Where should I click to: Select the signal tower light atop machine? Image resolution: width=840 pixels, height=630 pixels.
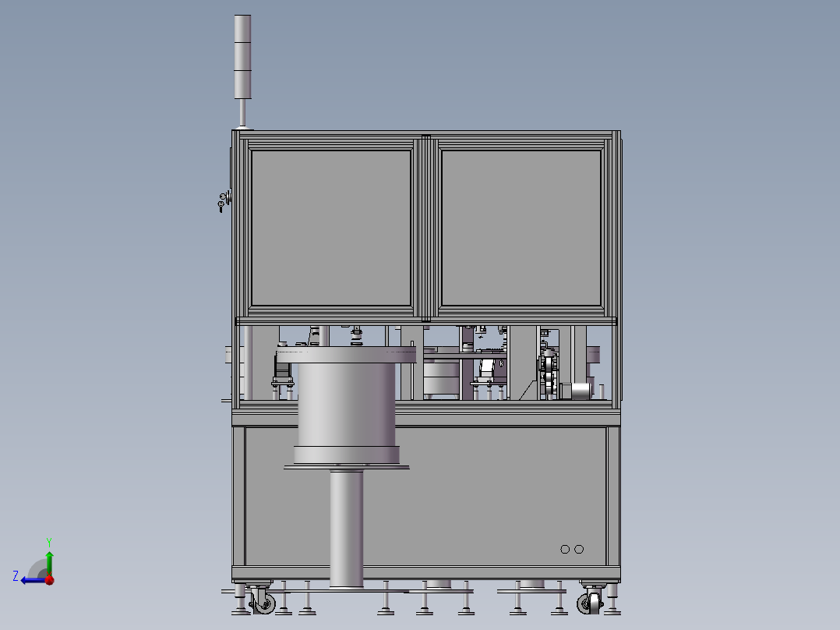pos(242,57)
